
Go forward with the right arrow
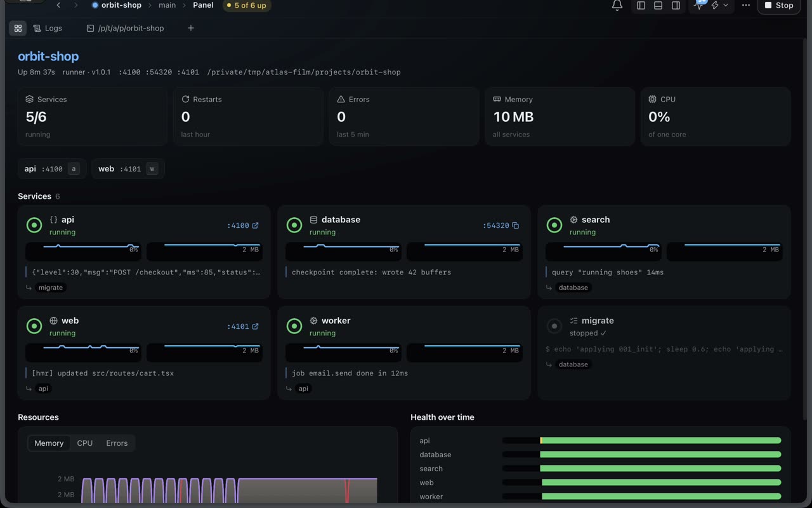(75, 5)
